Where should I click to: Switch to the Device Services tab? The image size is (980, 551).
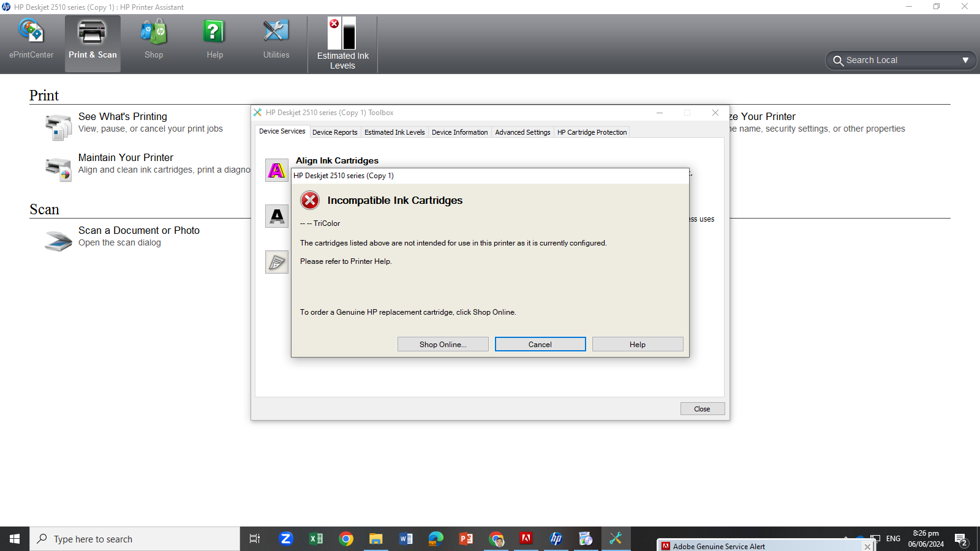coord(282,131)
